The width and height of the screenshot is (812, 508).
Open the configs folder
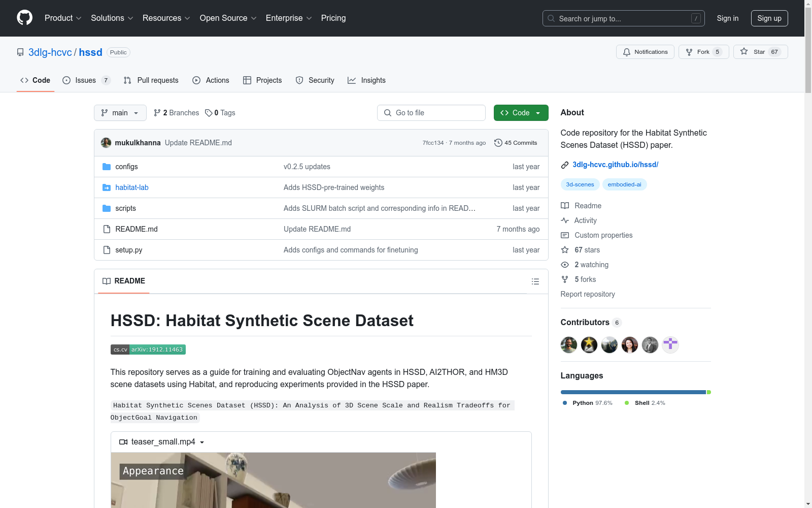tap(126, 167)
